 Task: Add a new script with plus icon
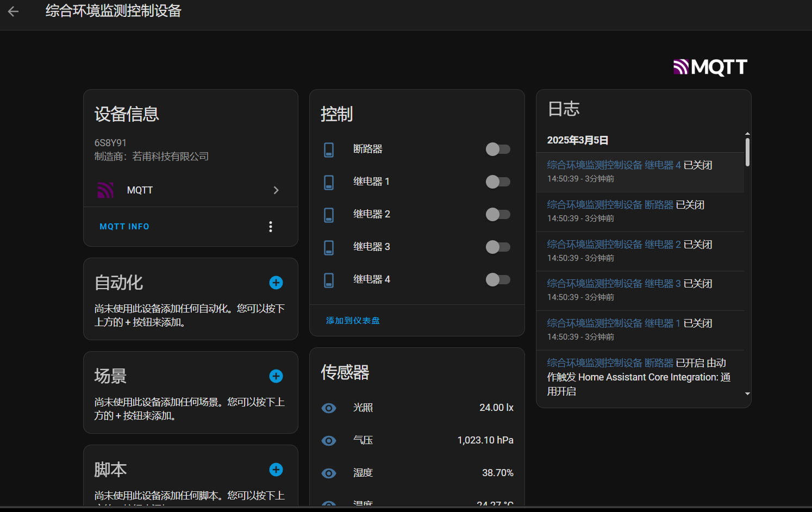(x=276, y=470)
